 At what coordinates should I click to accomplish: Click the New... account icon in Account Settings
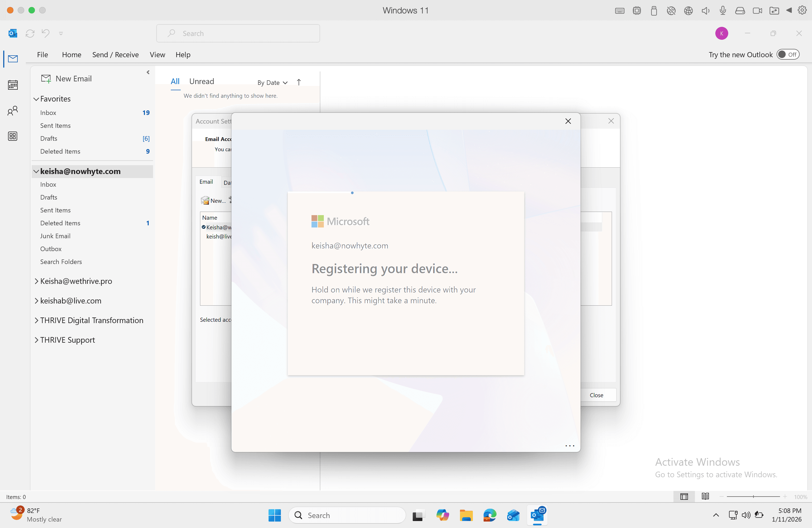point(213,200)
